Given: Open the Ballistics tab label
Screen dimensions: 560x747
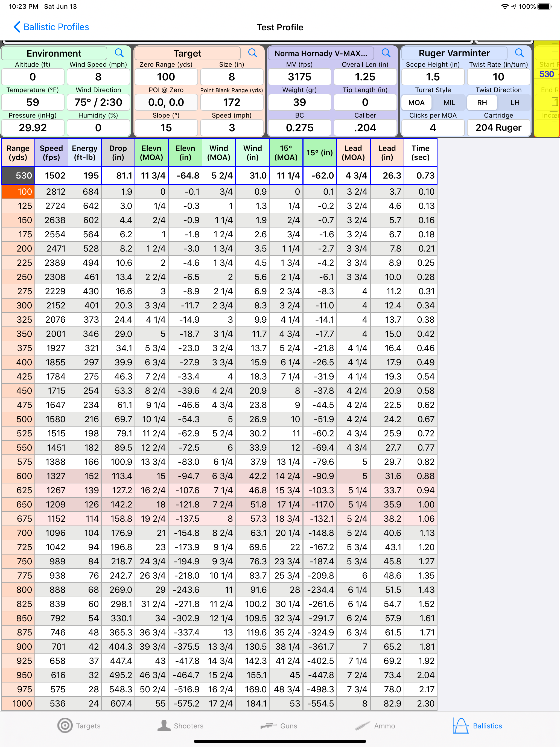Looking at the screenshot, I should coord(487,726).
